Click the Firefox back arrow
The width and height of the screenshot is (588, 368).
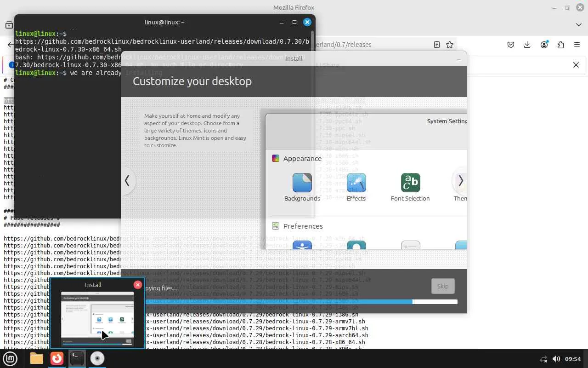tap(11, 45)
